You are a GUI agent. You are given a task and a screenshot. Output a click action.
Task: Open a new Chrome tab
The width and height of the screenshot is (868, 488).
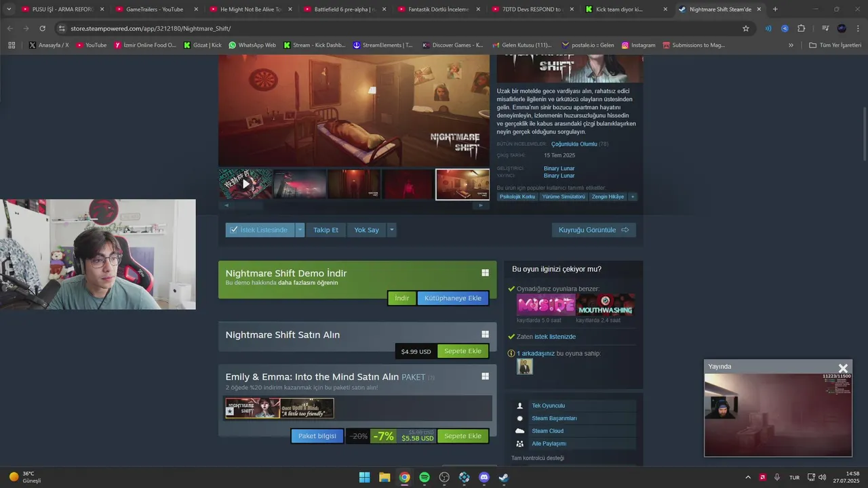click(775, 9)
